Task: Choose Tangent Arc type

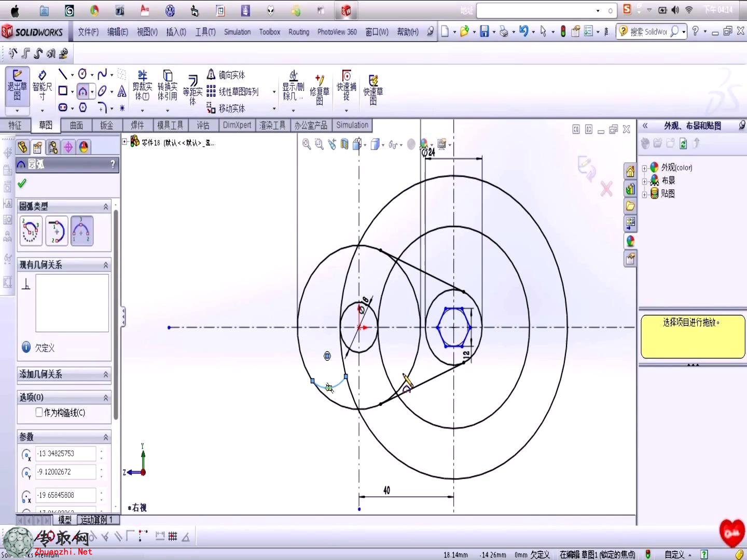Action: [x=57, y=231]
